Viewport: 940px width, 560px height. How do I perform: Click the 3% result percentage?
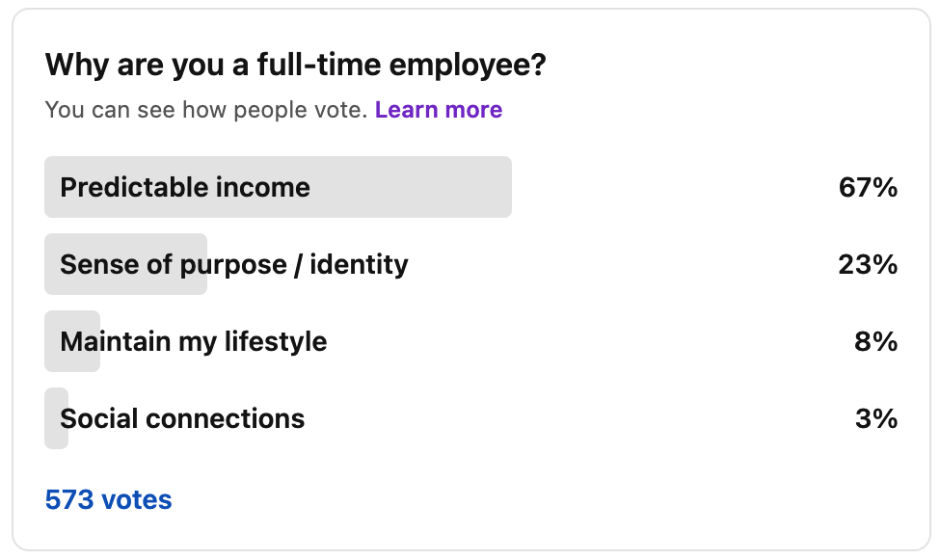pos(875,418)
